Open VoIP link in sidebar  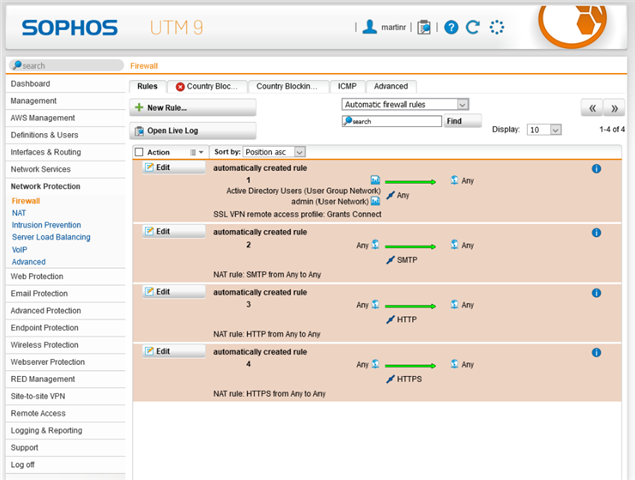pyautogui.click(x=19, y=250)
